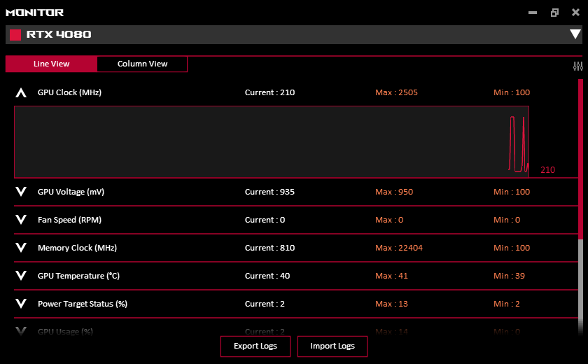Click GPU Temperature 'Current : 40' value
Image resolution: width=588 pixels, height=364 pixels.
click(x=267, y=276)
